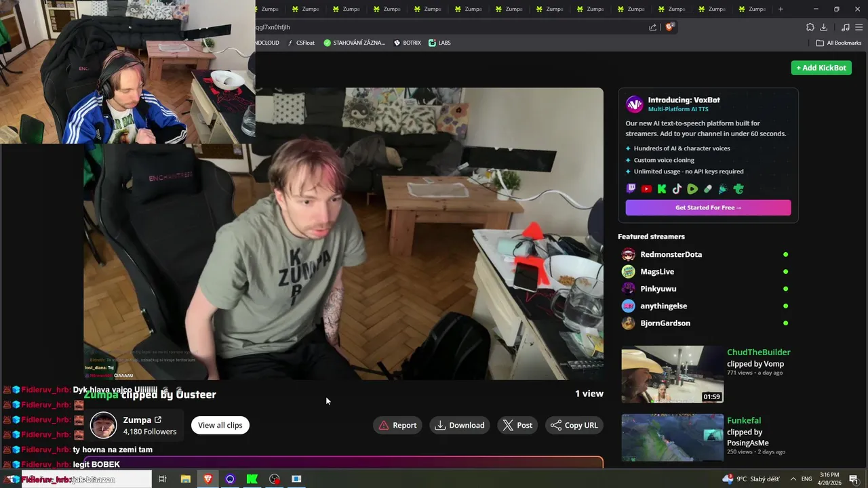This screenshot has width=868, height=488.
Task: Switch to the last Zumpa tab before plus
Action: [751, 9]
